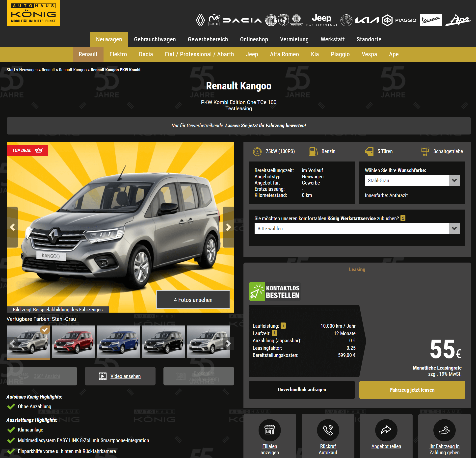Select the Elektro submenu tab
Viewport: 476px width, 458px height.
click(x=118, y=54)
